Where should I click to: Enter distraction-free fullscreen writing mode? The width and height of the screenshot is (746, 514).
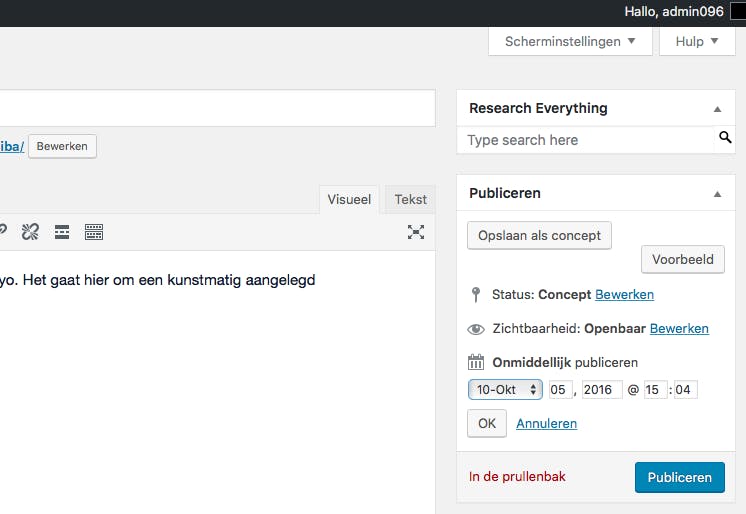(x=416, y=232)
